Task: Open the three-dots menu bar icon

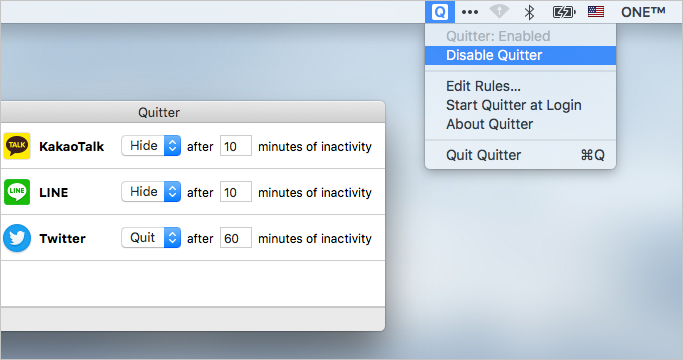Action: [x=470, y=12]
